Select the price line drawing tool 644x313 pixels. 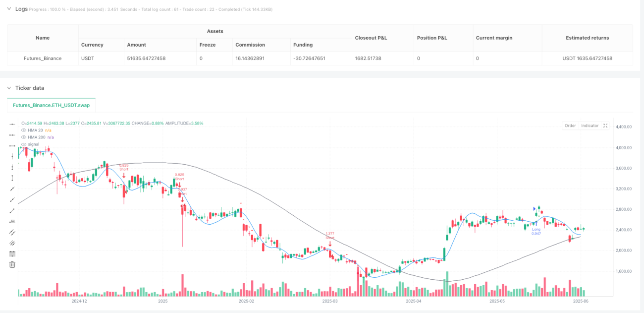click(x=13, y=221)
